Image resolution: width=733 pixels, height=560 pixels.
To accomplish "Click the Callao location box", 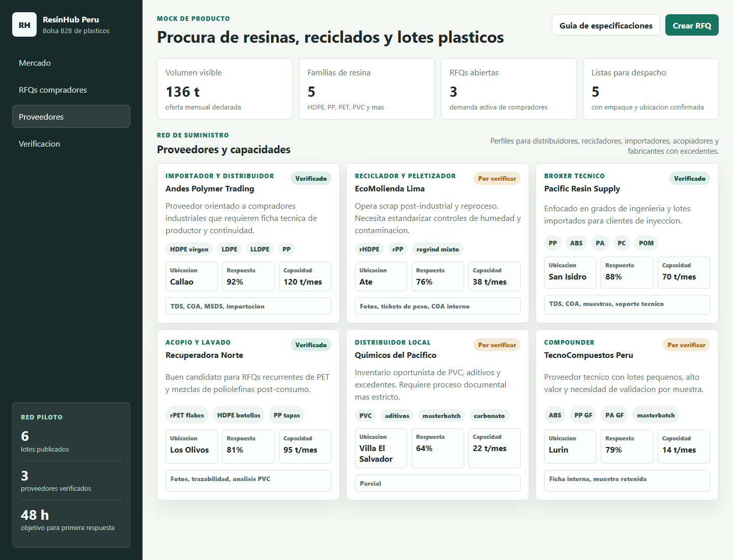I will (x=191, y=276).
